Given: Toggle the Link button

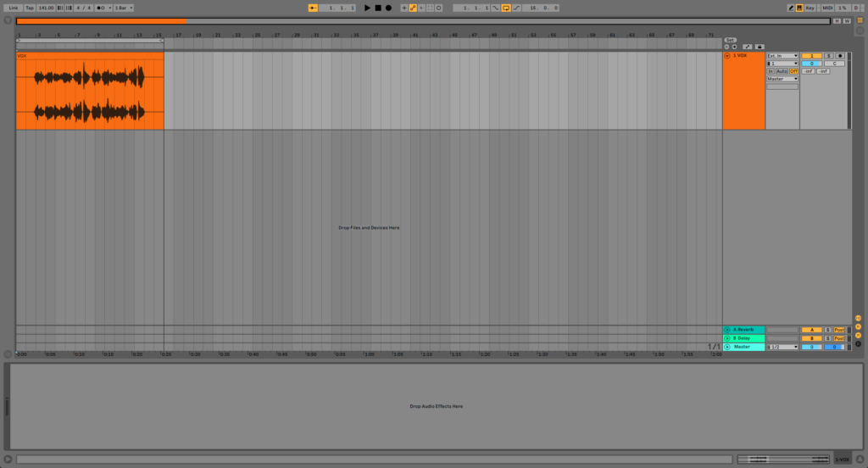Looking at the screenshot, I should [13, 8].
